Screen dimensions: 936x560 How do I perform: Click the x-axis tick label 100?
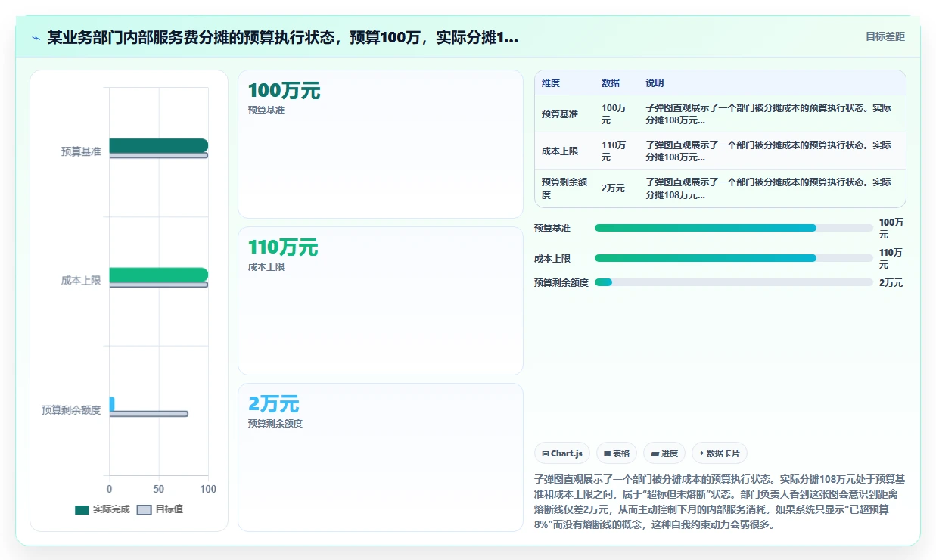pyautogui.click(x=208, y=489)
